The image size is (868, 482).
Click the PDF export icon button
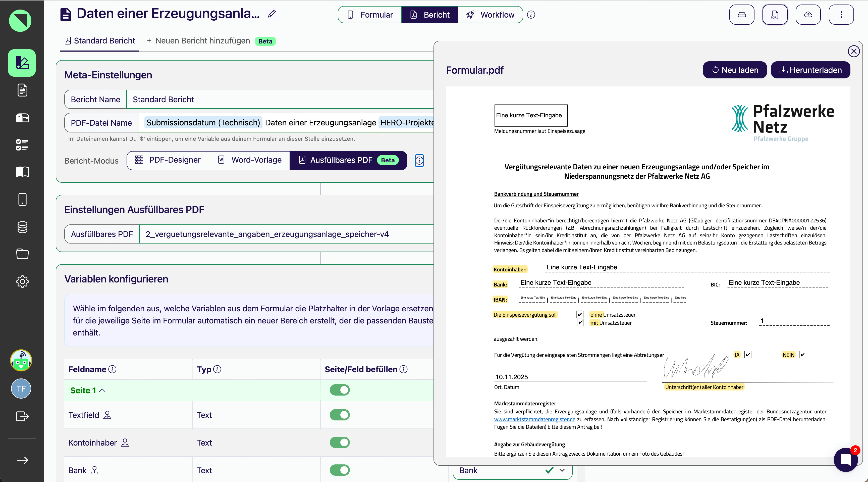[x=775, y=15]
